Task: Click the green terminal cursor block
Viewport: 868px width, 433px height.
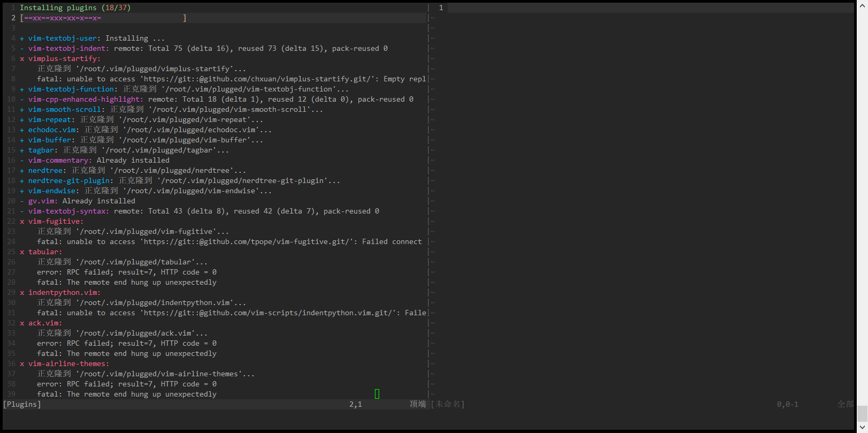Action: 377,394
